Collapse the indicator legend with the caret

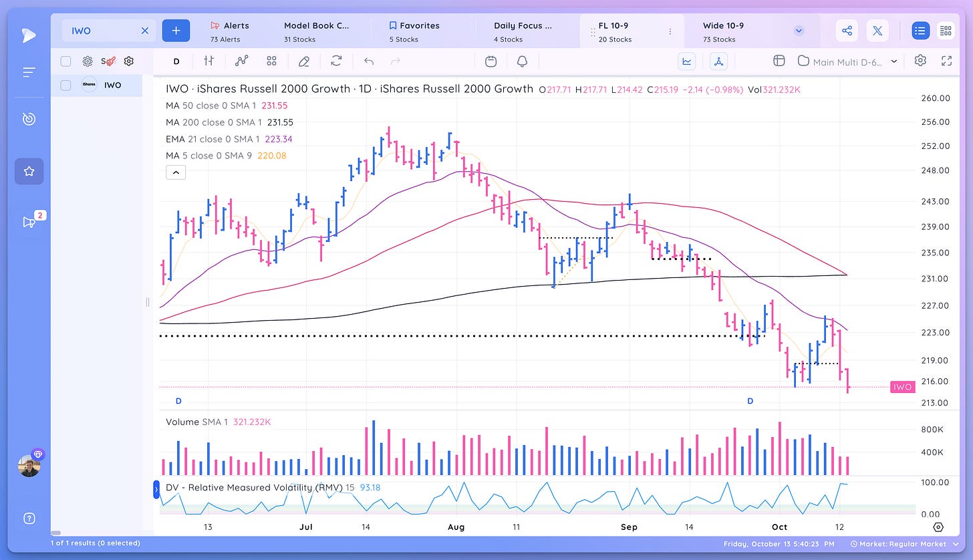(x=176, y=172)
